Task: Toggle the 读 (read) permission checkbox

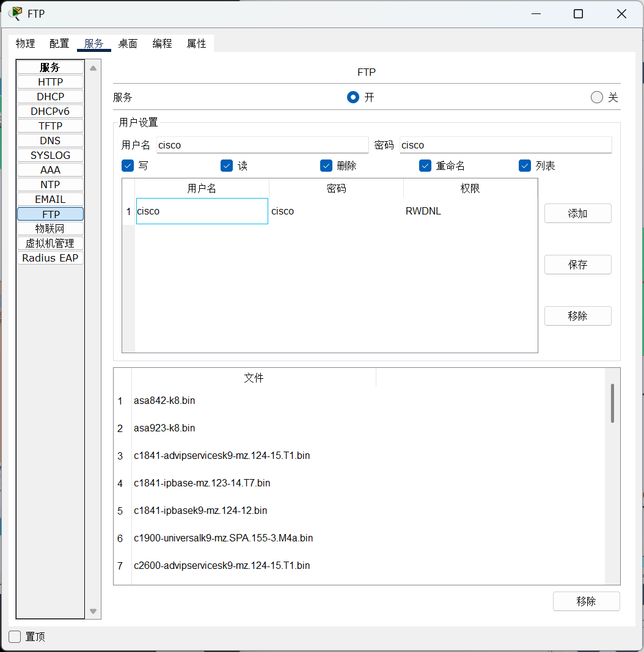Action: (227, 166)
